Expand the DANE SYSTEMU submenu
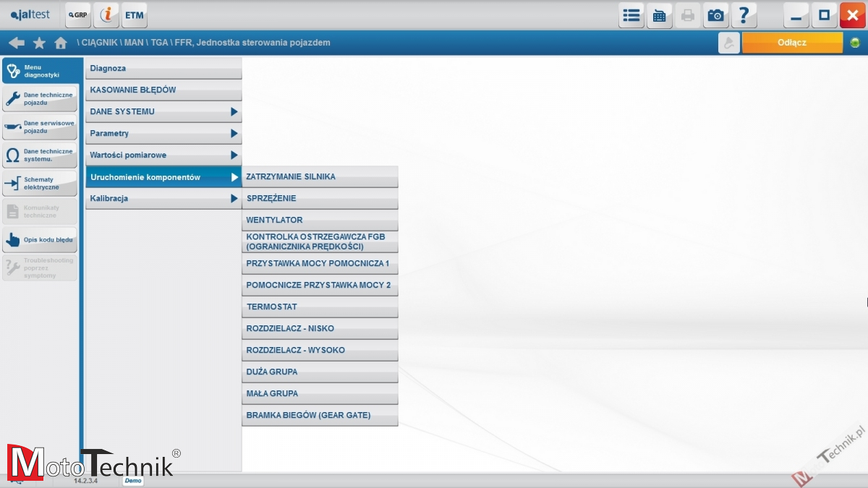 (x=163, y=112)
